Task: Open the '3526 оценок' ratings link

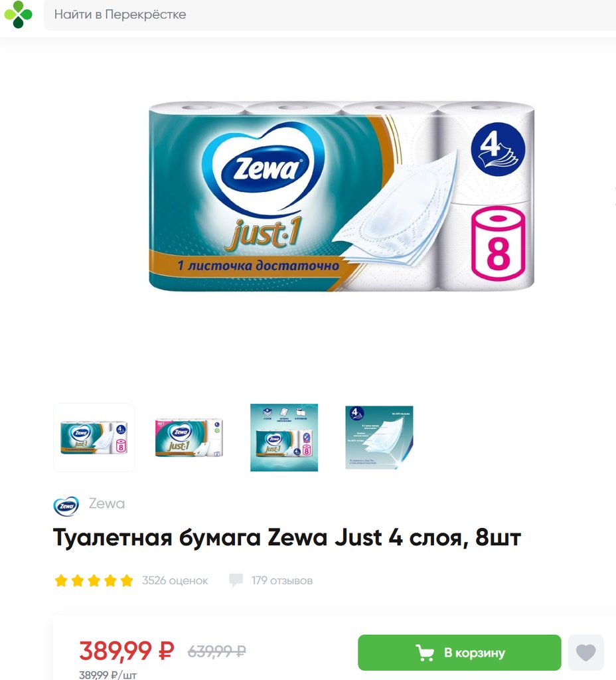Action: click(175, 580)
